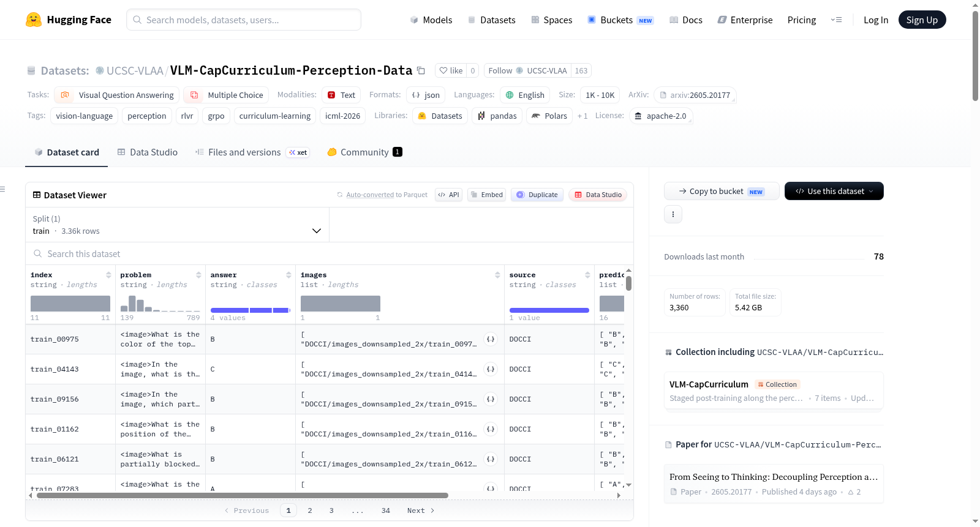The image size is (980, 527).
Task: Expand images JSON for row train_09156
Action: [491, 399]
